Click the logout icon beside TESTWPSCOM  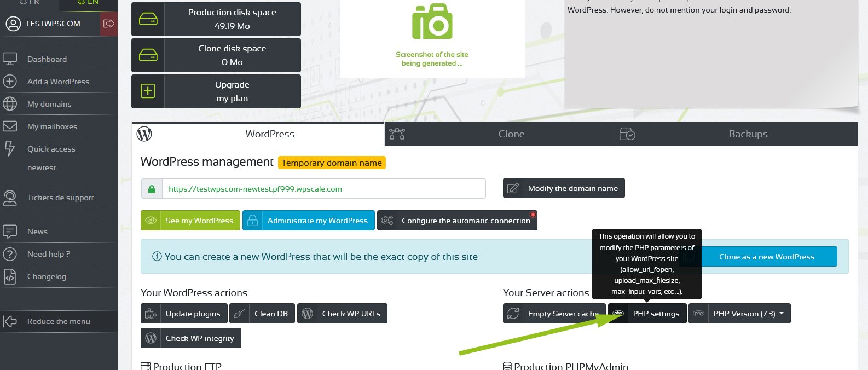108,24
